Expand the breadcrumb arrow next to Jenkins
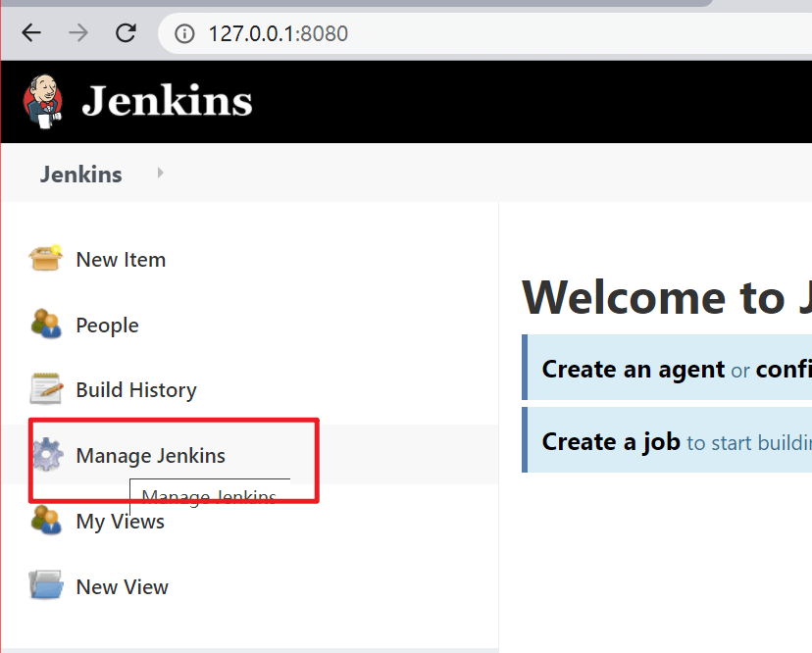This screenshot has width=812, height=653. (160, 173)
